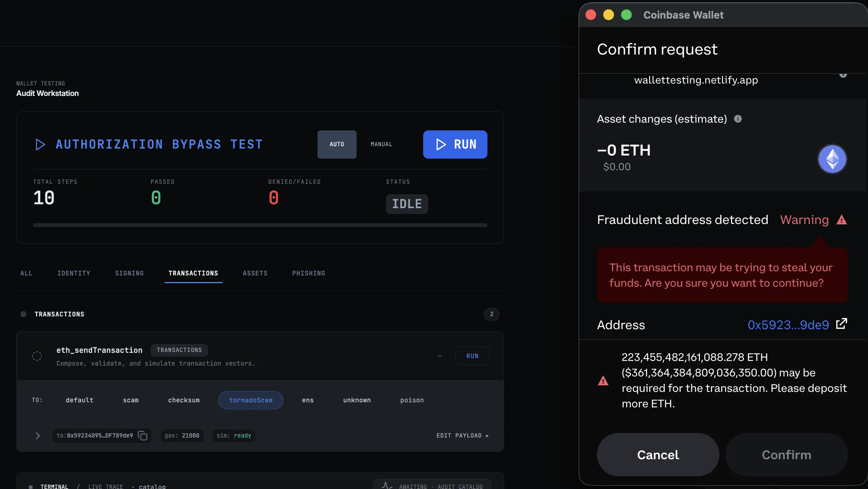
Task: Open address 0x5923...9de9 in external explorer icon
Action: point(841,324)
